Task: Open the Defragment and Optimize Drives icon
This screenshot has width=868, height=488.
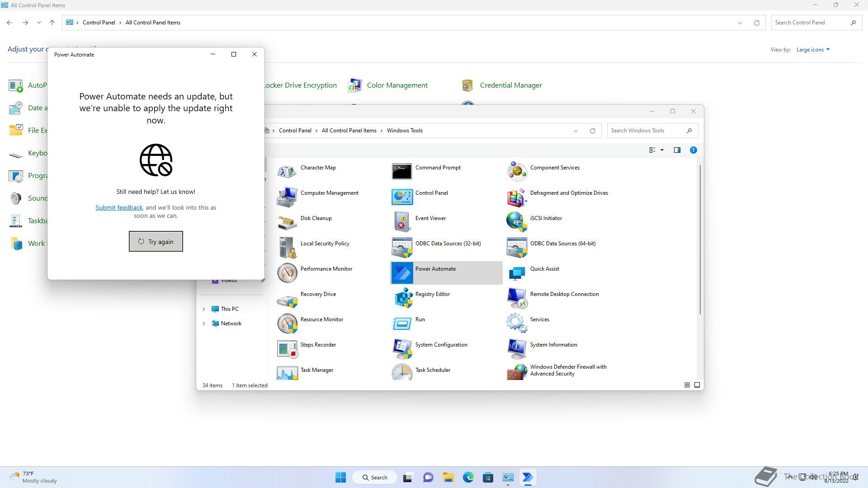Action: (517, 197)
